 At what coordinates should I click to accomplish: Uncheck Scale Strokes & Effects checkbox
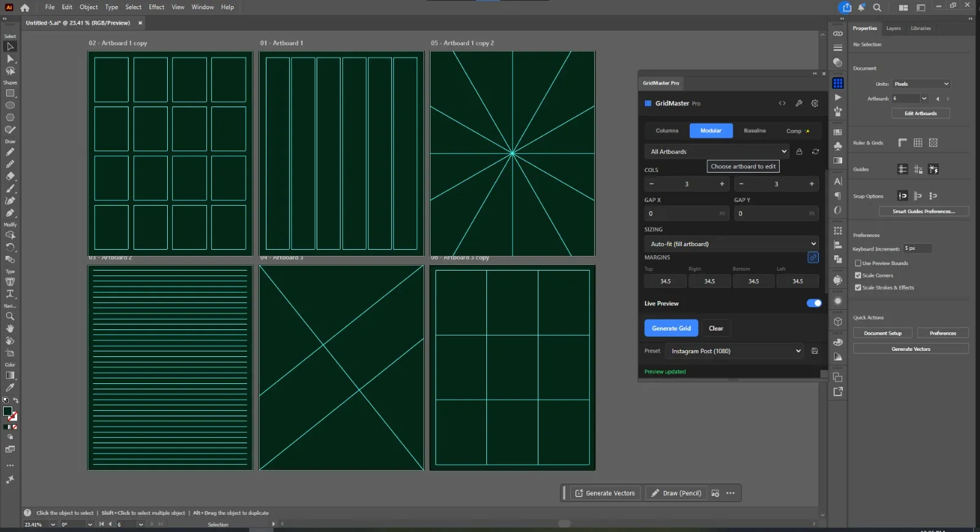[x=858, y=288]
